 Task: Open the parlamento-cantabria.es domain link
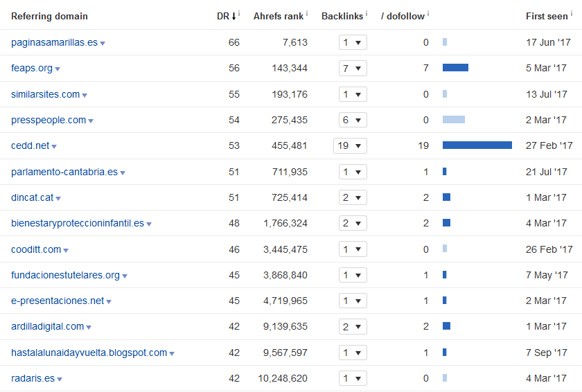coord(64,172)
